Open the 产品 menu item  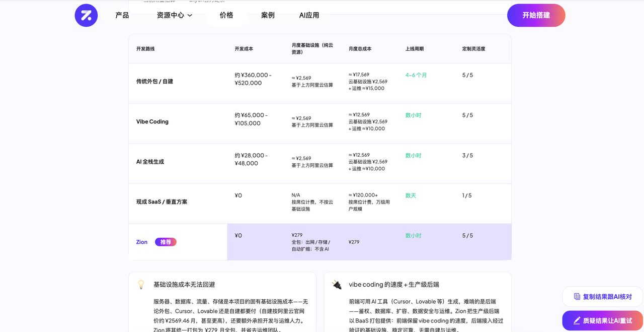(x=122, y=15)
